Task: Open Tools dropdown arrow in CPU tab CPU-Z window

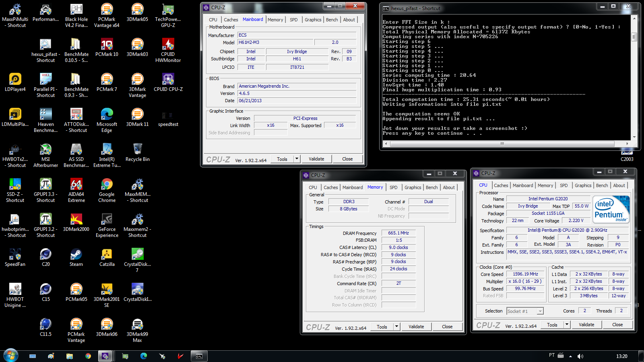Action: coord(567,325)
